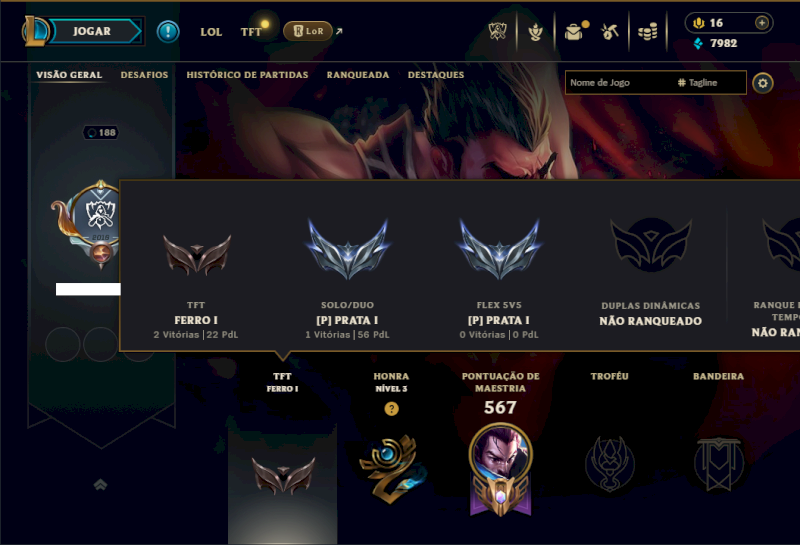Open the Clash trophy icon in top bar
Viewport: 800px width, 545px height.
497,32
